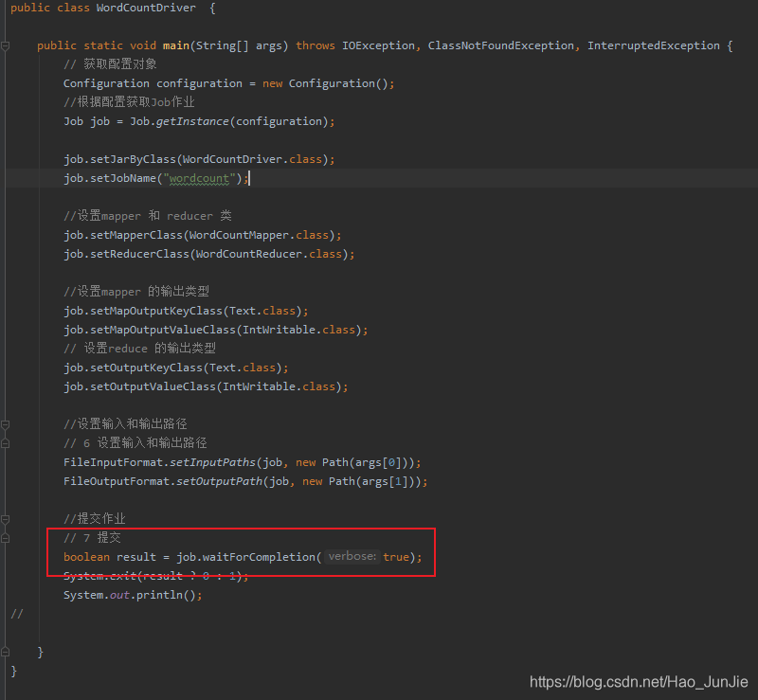The image size is (758, 700).
Task: Click the getInstance method call
Action: (x=192, y=121)
